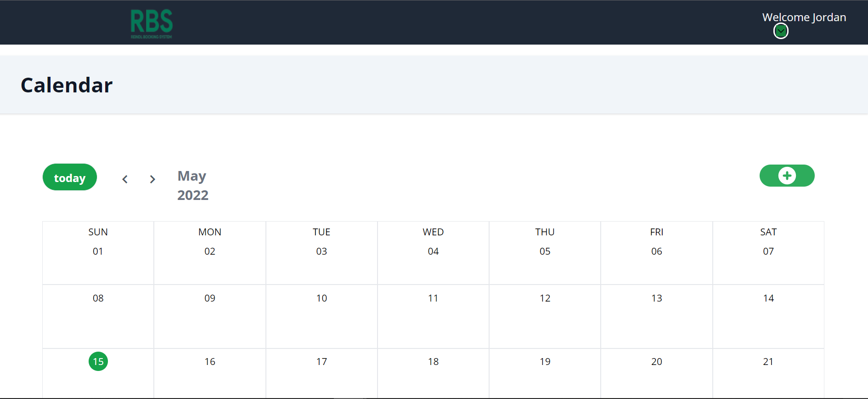Select May 01 on the calendar
The height and width of the screenshot is (399, 868).
coord(98,251)
